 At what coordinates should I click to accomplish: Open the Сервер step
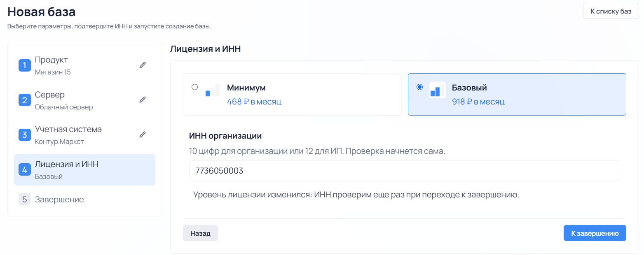(x=84, y=100)
